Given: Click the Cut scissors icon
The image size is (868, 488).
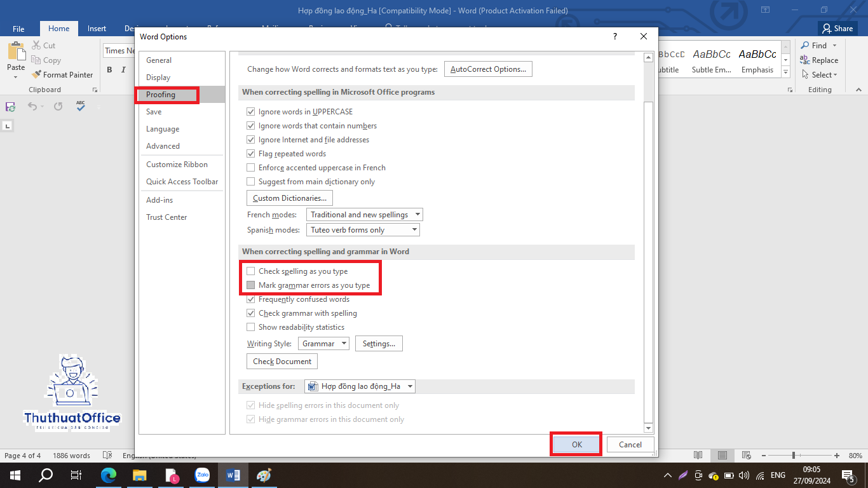Looking at the screenshot, I should [x=36, y=46].
